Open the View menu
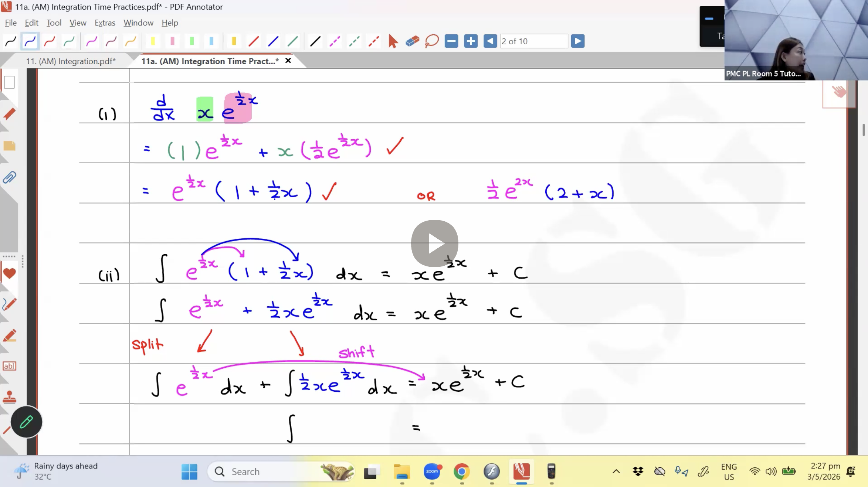Screen dimensions: 868x487 (78, 23)
